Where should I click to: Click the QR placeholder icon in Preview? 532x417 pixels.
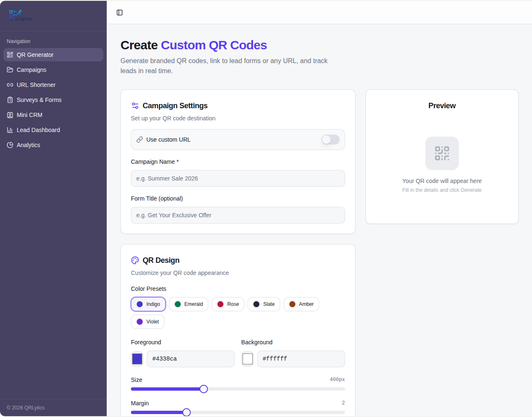(442, 153)
